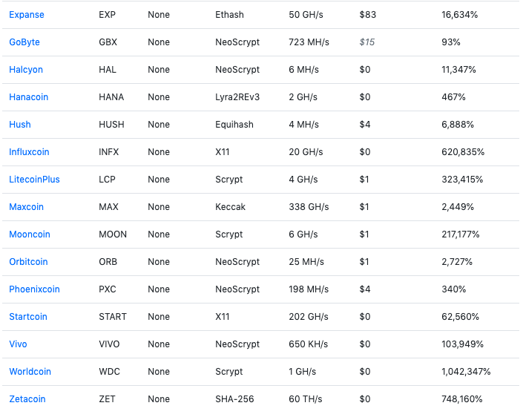Click the Halcyon link
523x420 pixels.
(x=26, y=70)
